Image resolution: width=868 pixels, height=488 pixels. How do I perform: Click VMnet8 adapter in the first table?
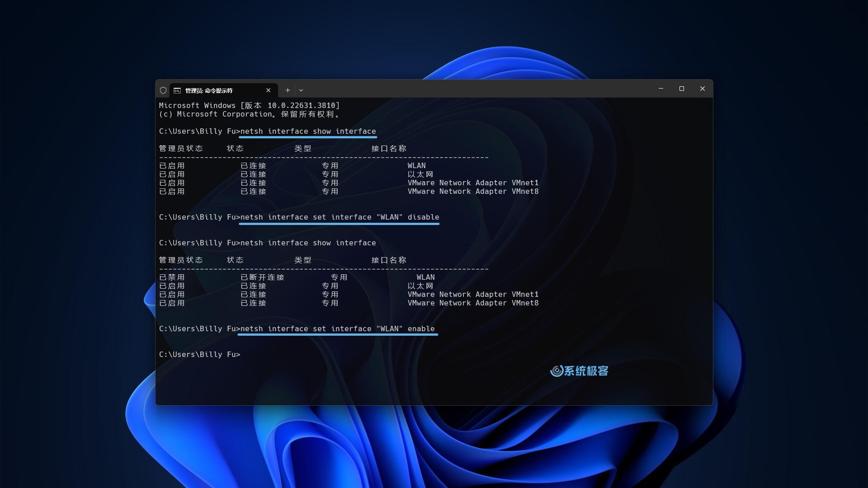tap(473, 192)
